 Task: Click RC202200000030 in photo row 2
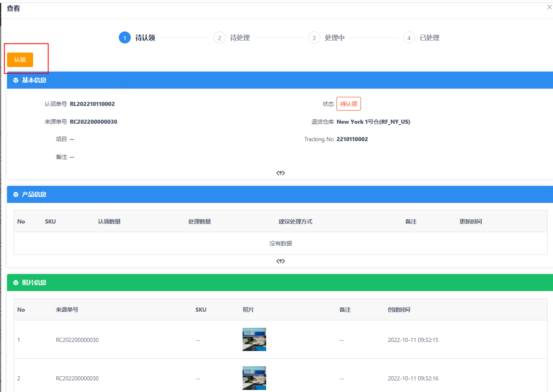(x=77, y=378)
